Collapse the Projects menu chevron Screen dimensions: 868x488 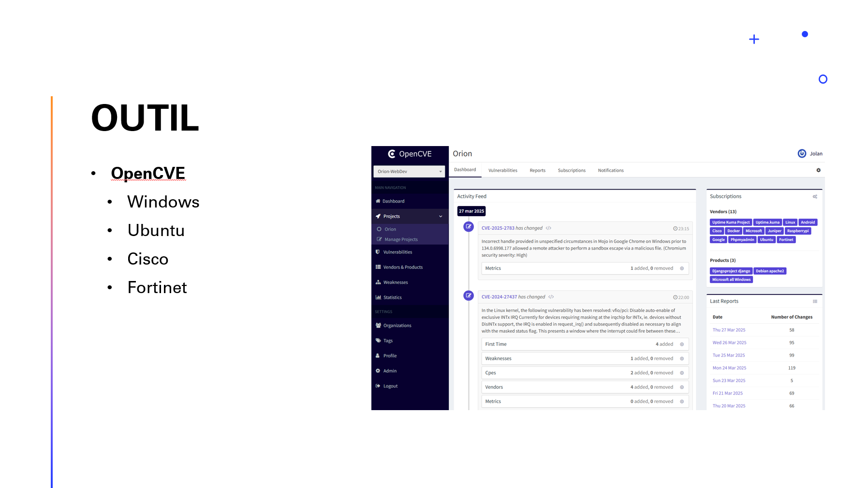coord(441,216)
